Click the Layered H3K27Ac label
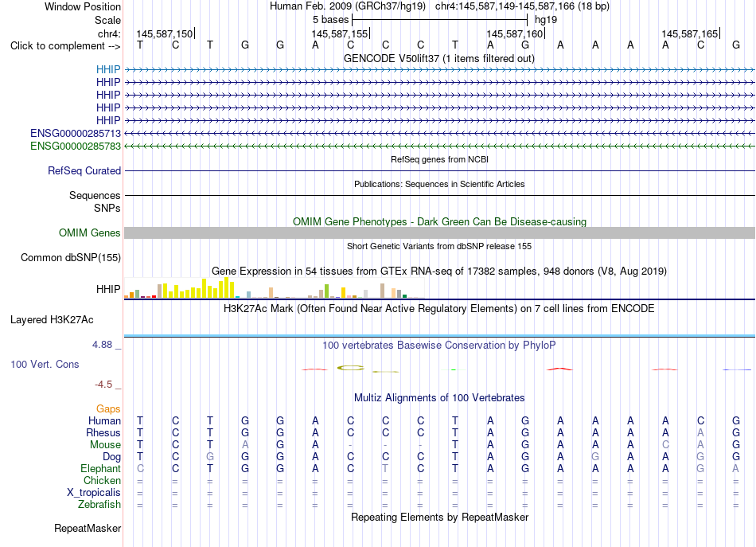Image resolution: width=756 pixels, height=547 pixels. [52, 320]
